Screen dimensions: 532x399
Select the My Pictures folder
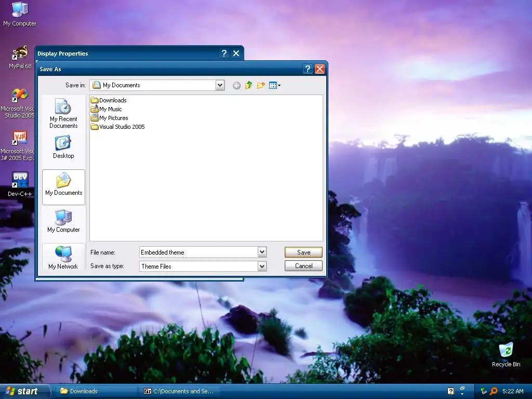point(109,118)
